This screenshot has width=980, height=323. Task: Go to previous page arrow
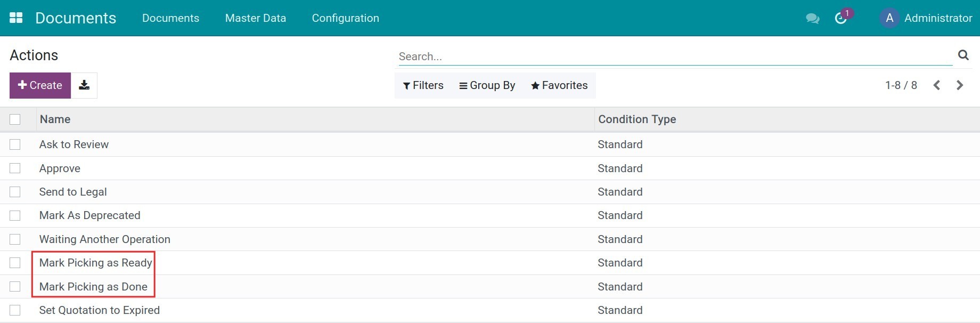tap(937, 85)
